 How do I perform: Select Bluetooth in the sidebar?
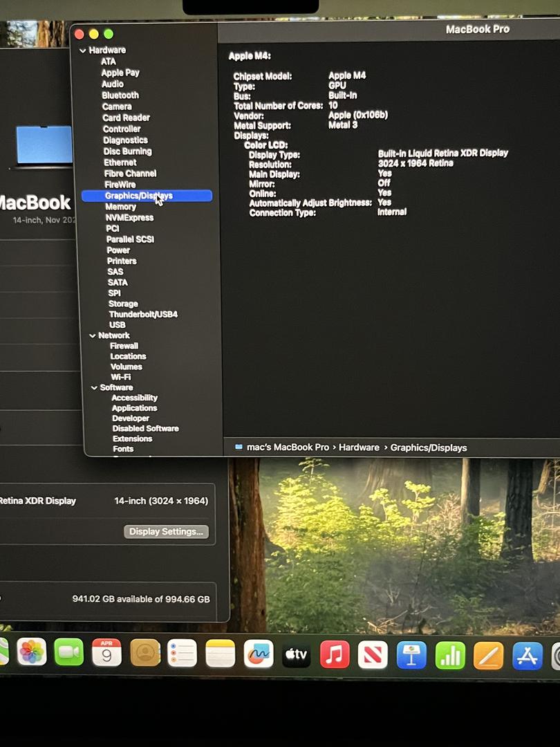(x=120, y=95)
